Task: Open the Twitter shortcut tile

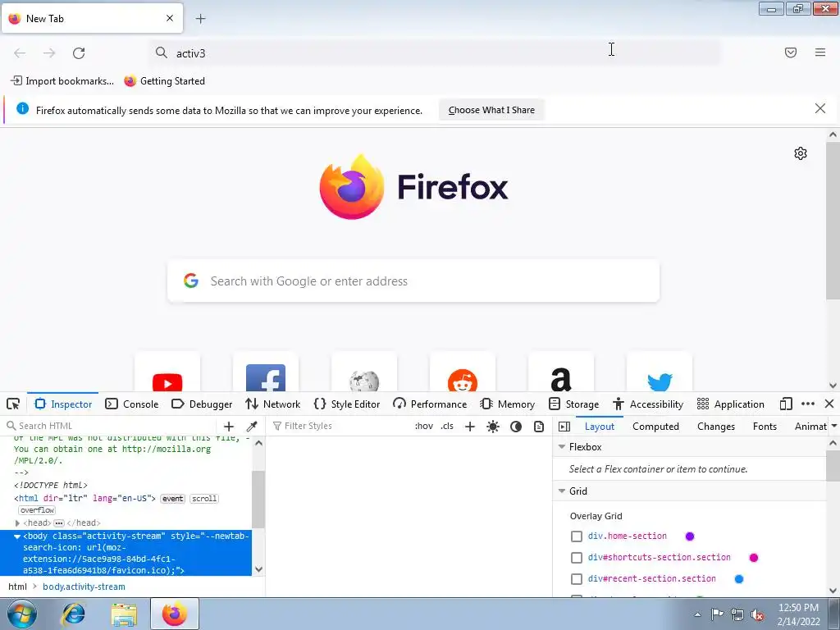Action: point(660,372)
